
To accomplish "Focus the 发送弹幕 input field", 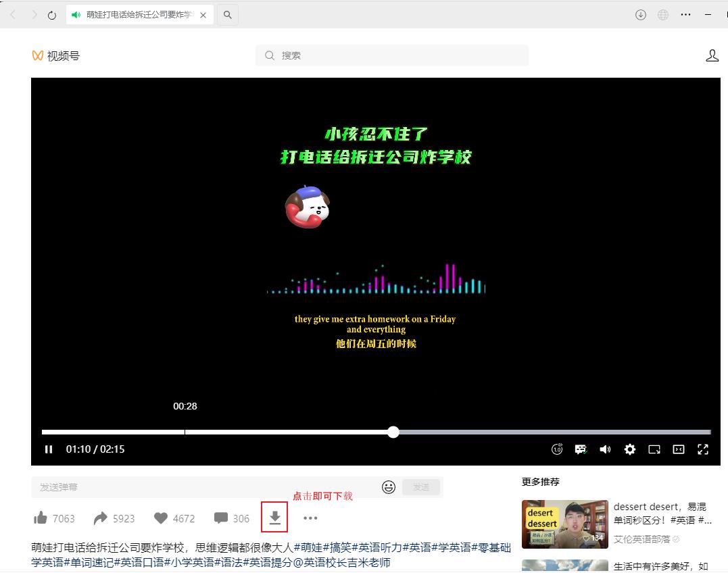I will 204,487.
